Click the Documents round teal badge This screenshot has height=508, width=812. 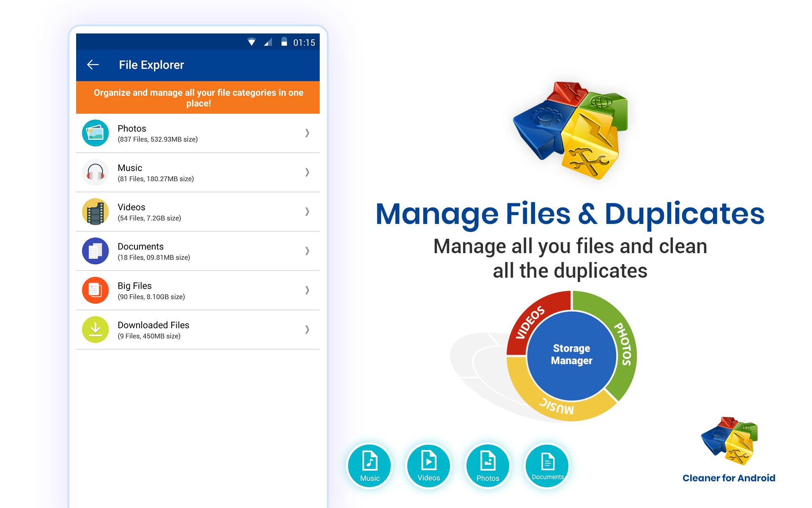click(547, 466)
